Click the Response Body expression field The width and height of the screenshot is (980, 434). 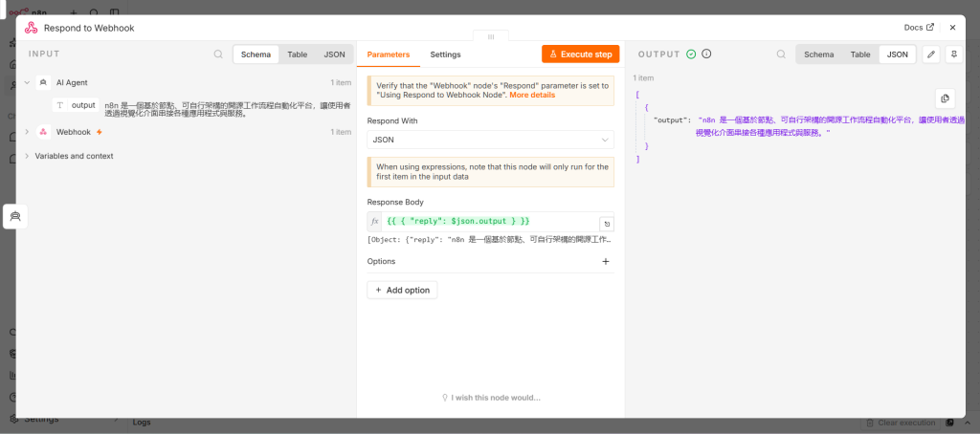click(490, 222)
